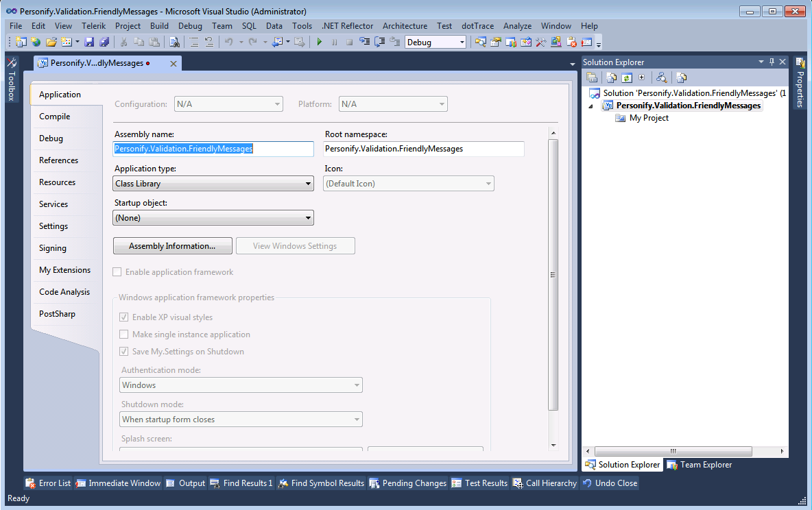Toggle Enable XP visual styles checkbox

click(123, 317)
